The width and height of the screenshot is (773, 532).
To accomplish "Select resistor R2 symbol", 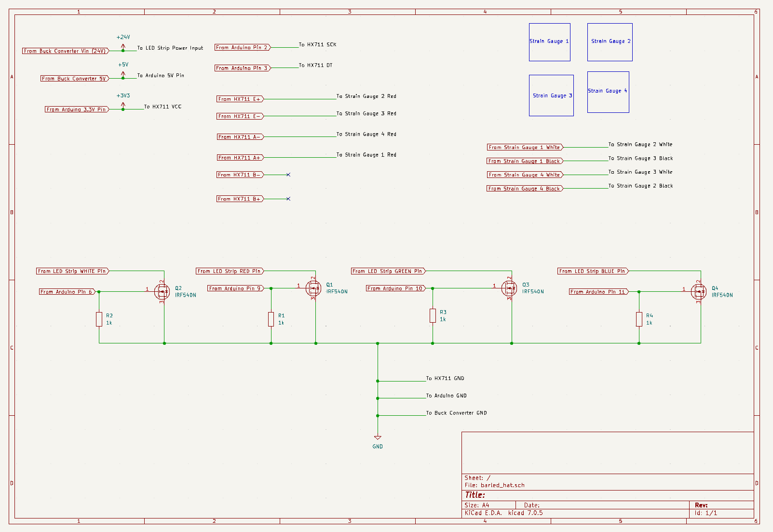I will point(99,319).
